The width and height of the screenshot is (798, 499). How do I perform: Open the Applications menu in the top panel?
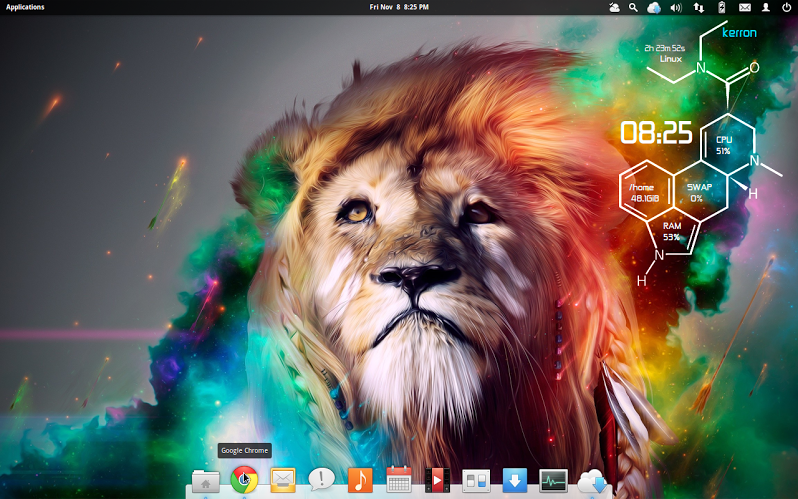point(25,7)
